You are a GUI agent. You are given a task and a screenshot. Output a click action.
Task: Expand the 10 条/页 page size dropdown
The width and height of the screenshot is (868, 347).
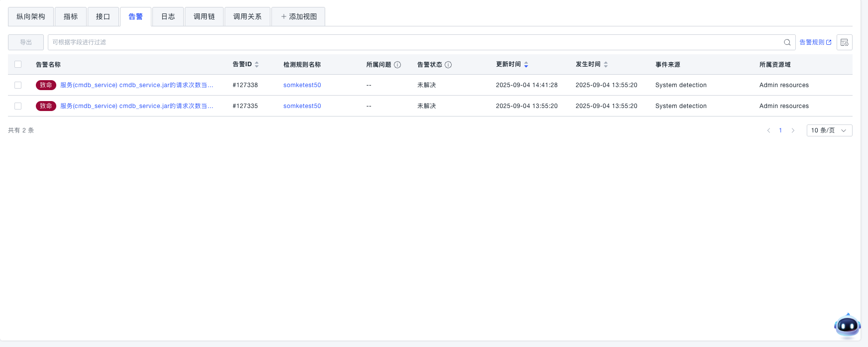coord(829,130)
